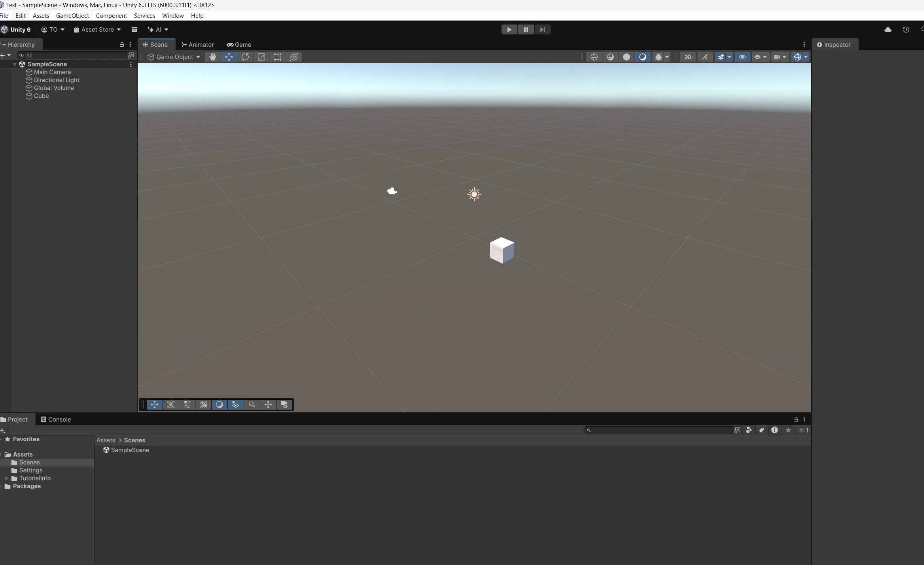Click the cloud services icon
Screen dimensions: 924x565
click(888, 30)
